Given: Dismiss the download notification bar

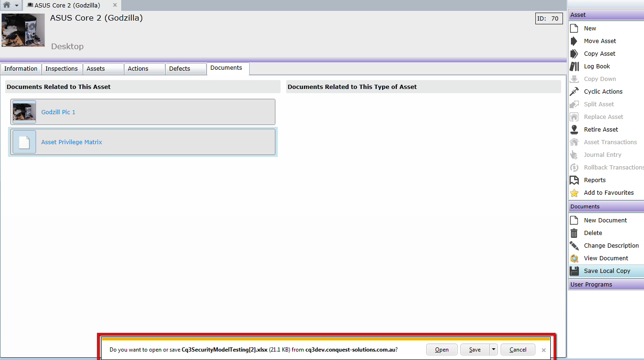Looking at the screenshot, I should [544, 350].
